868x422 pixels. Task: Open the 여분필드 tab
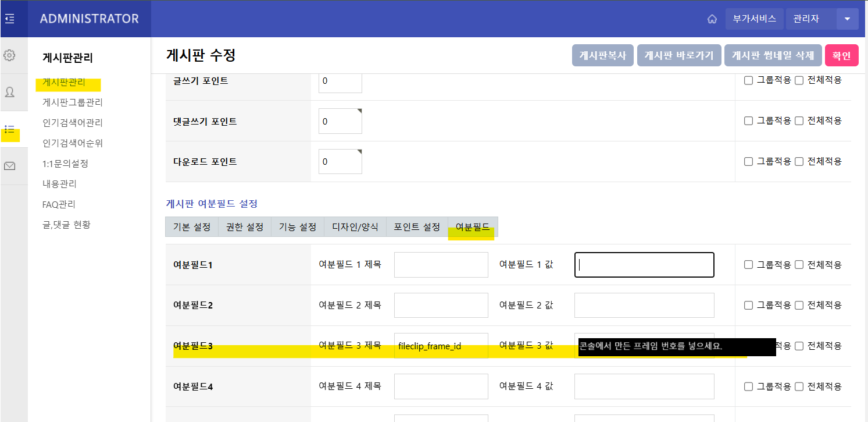473,227
